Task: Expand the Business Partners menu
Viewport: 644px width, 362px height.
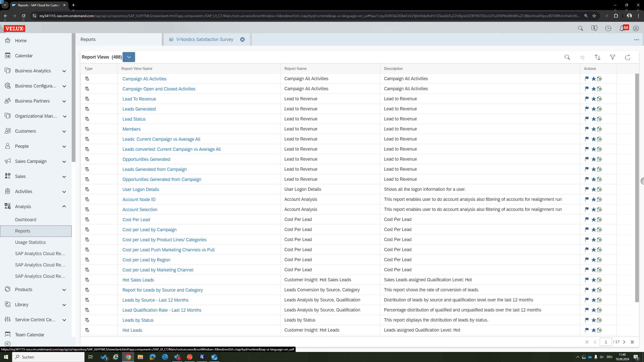Action: [x=64, y=101]
